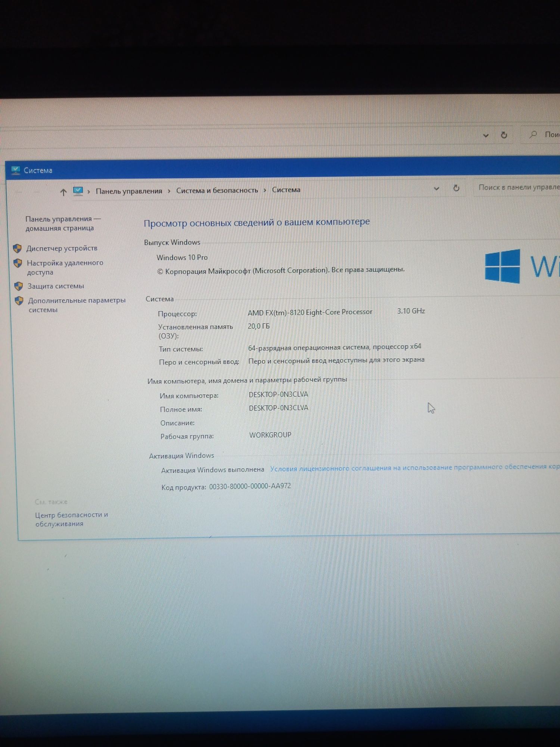This screenshot has height=747, width=560.
Task: Click the Описание: label
Action: click(x=177, y=423)
